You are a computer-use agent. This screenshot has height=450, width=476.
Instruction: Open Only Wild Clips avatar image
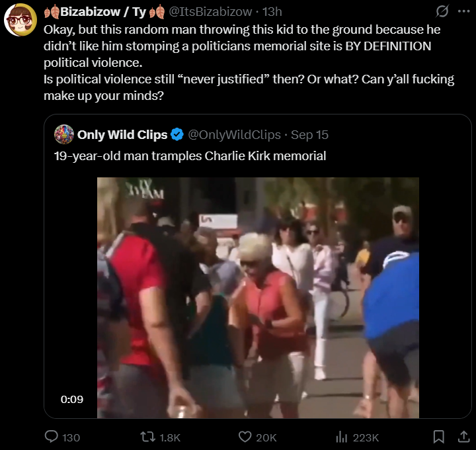64,134
